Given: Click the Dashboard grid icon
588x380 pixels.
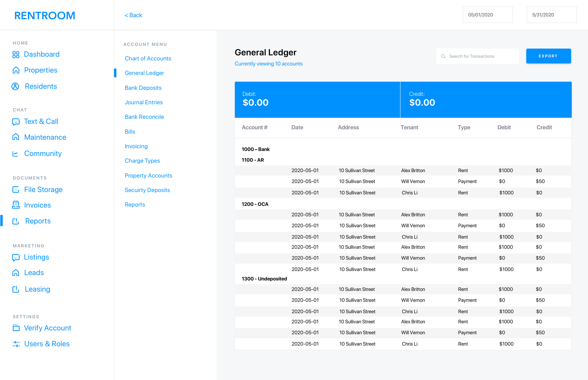Looking at the screenshot, I should (16, 55).
